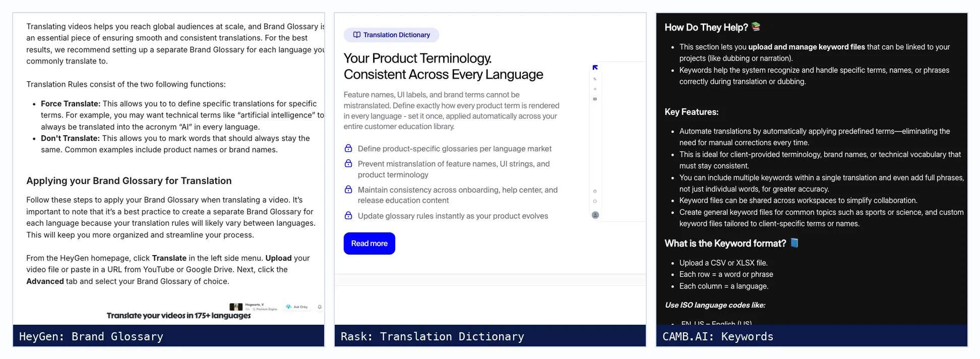This screenshot has width=980, height=359.
Task: Open Ask Orby in HeyGen header
Action: coord(296,307)
